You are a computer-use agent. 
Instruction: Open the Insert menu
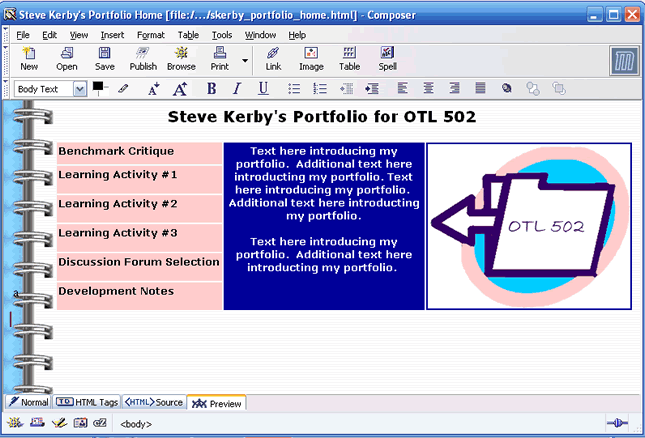(112, 35)
